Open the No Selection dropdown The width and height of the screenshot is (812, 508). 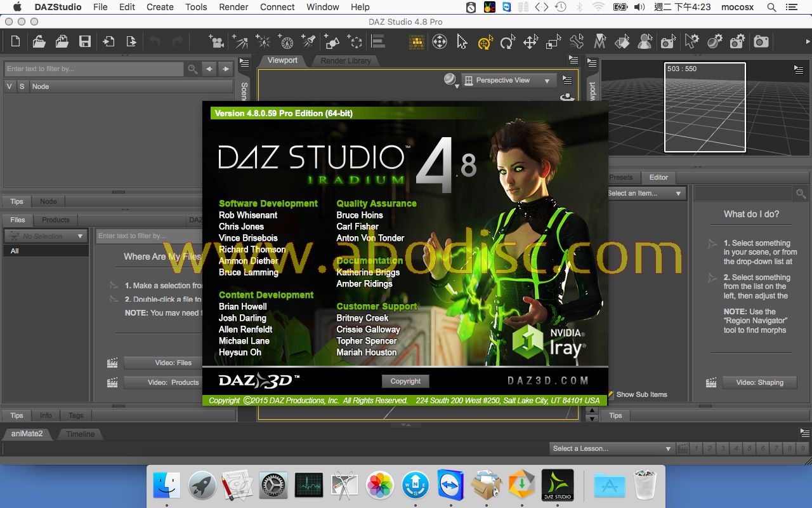tap(45, 236)
